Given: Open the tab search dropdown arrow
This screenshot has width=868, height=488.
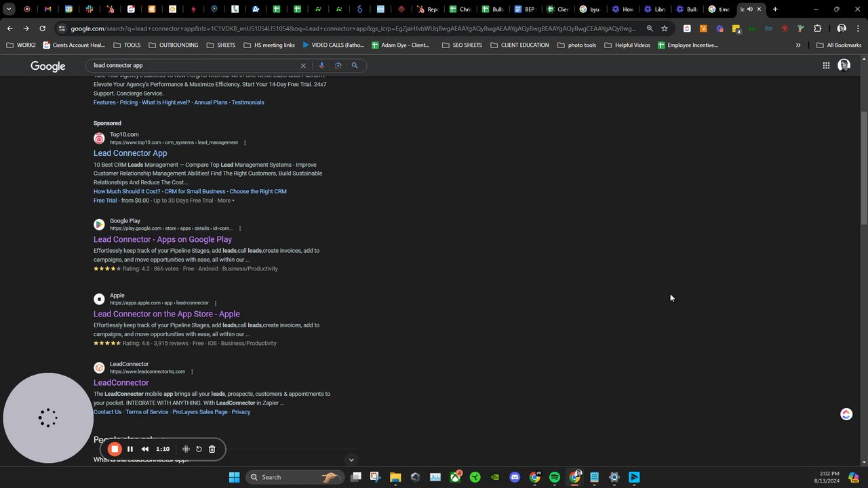Looking at the screenshot, I should (9, 9).
